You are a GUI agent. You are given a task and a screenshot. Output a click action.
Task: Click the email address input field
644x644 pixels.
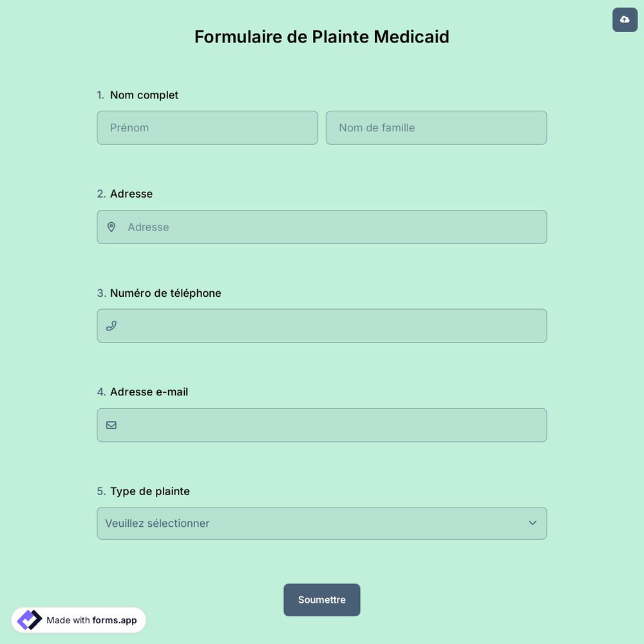322,424
